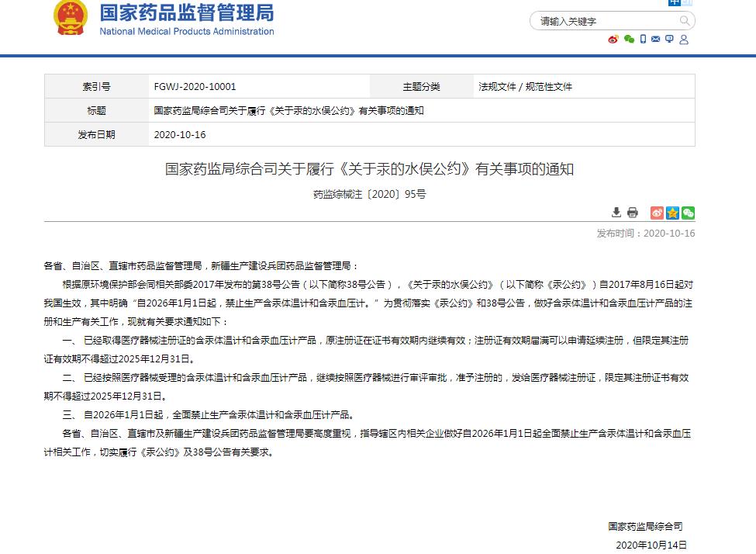This screenshot has width=756, height=554.
Task: Click the 标题 label cell
Action: coord(96,110)
